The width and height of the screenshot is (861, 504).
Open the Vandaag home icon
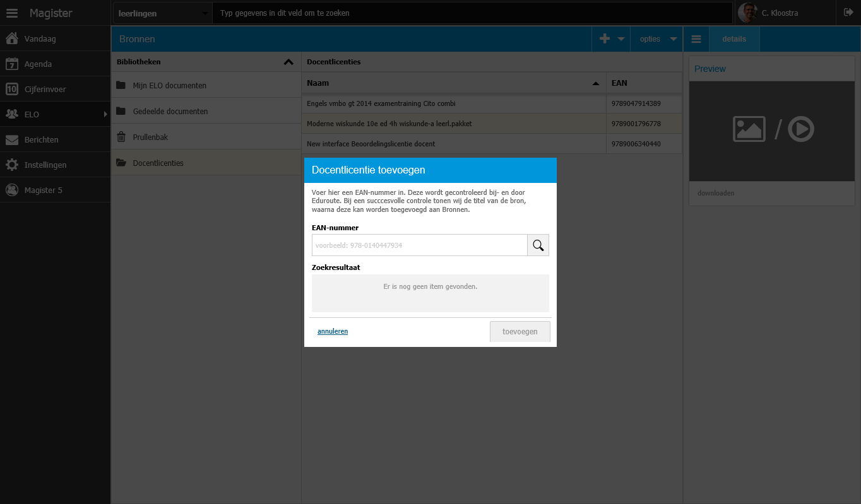tap(11, 38)
